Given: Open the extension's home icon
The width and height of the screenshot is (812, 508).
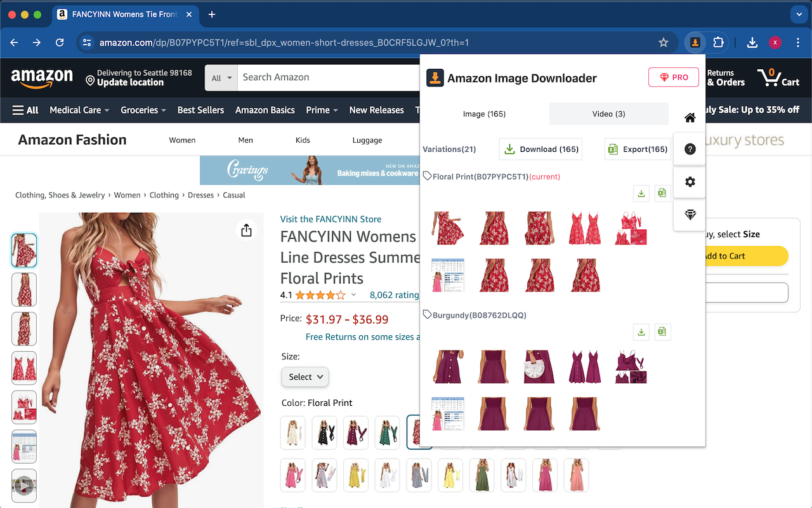Looking at the screenshot, I should click(690, 117).
